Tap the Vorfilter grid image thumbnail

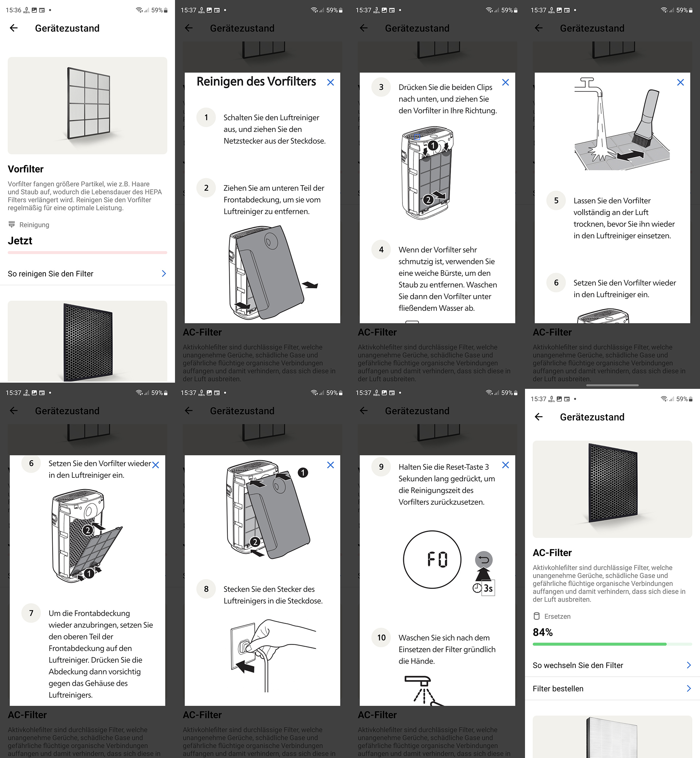(x=87, y=106)
